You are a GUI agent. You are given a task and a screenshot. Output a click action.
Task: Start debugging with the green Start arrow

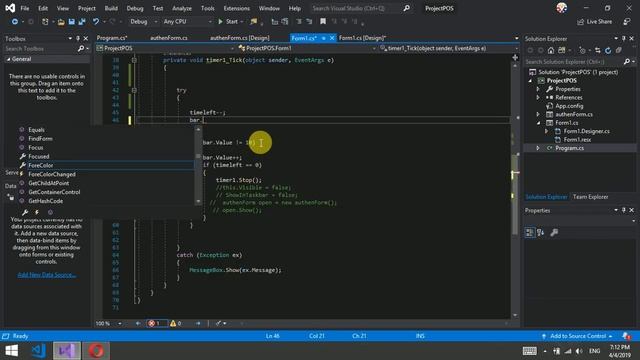221,22
